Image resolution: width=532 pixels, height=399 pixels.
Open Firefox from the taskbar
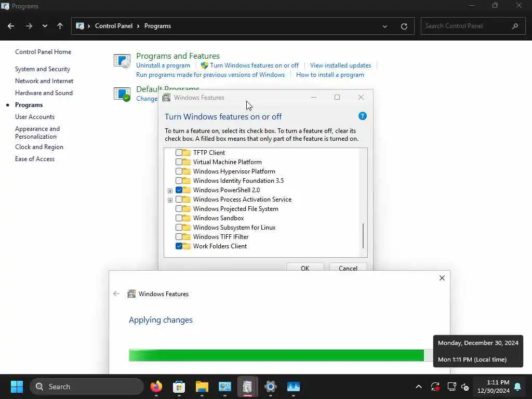[x=156, y=387]
